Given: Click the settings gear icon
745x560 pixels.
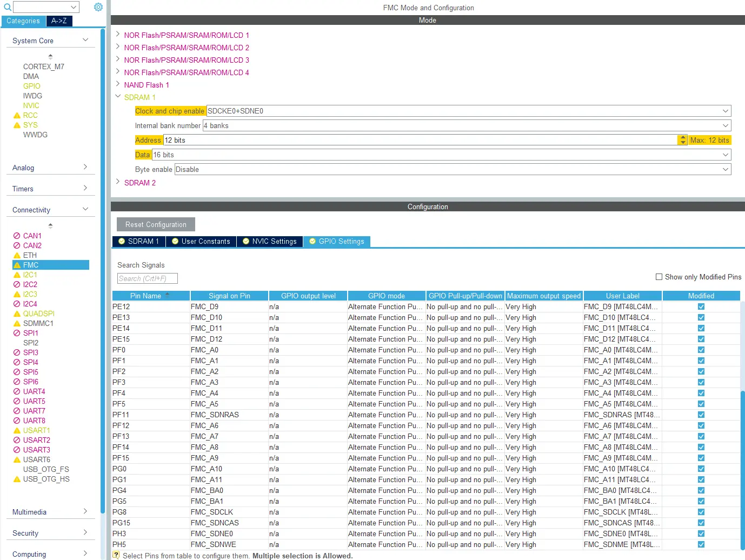Looking at the screenshot, I should (98, 7).
